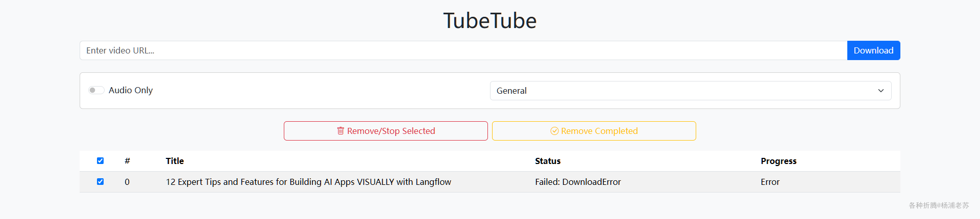The image size is (980, 219).
Task: Click the # column header
Action: pos(127,161)
